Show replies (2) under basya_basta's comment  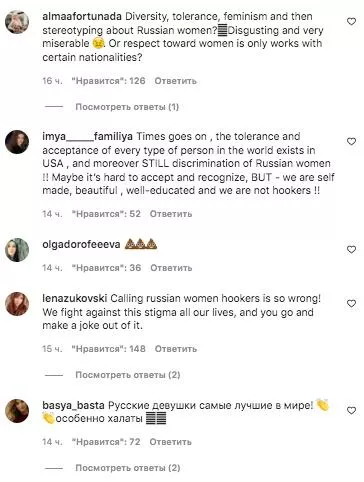128,468
